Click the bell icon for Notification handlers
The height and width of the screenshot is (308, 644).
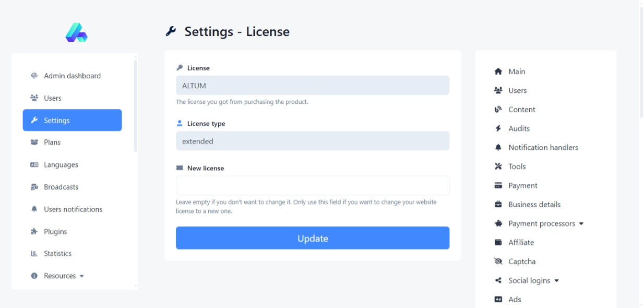tap(498, 147)
